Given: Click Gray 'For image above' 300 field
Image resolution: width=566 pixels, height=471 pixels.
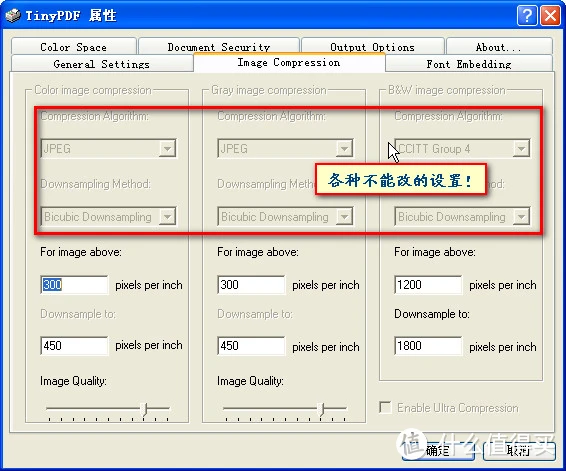Looking at the screenshot, I should 251,285.
